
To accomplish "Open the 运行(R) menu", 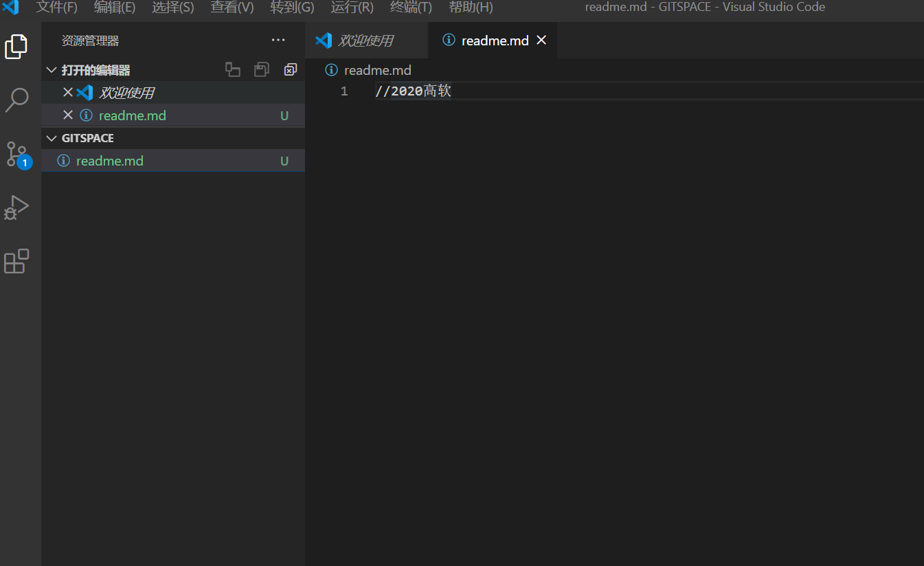I will click(352, 8).
